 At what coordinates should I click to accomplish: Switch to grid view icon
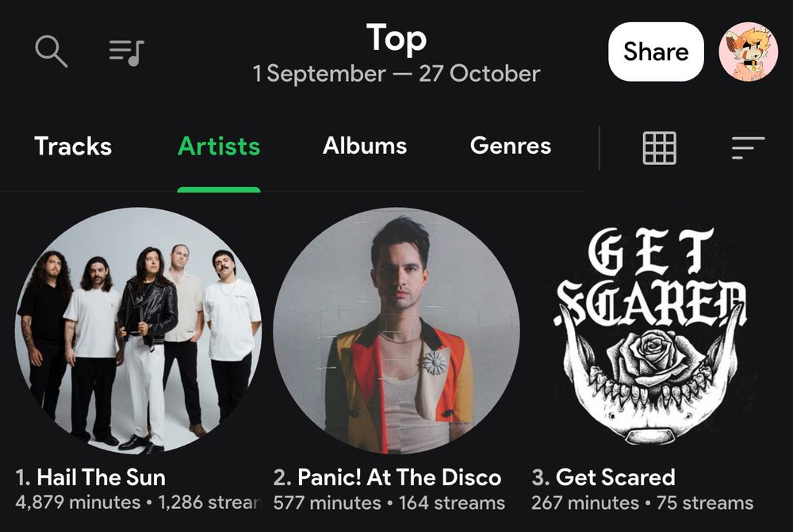point(659,147)
